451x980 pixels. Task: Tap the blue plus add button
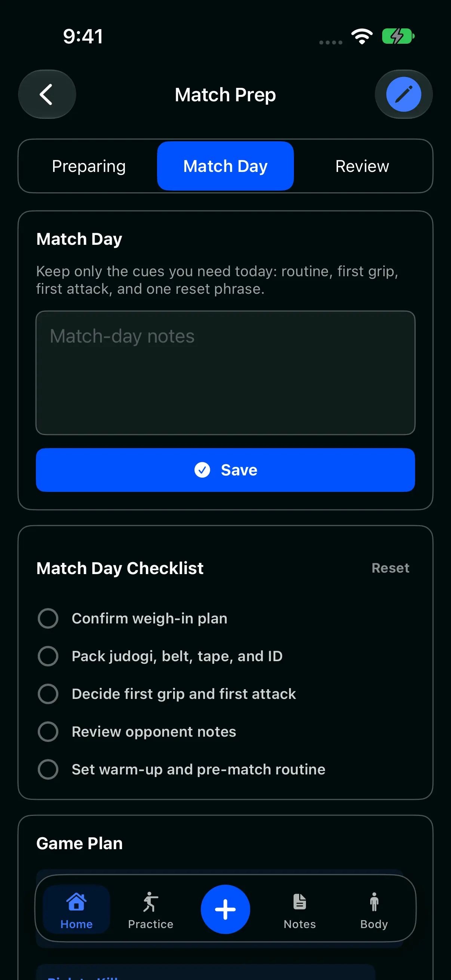pyautogui.click(x=225, y=909)
